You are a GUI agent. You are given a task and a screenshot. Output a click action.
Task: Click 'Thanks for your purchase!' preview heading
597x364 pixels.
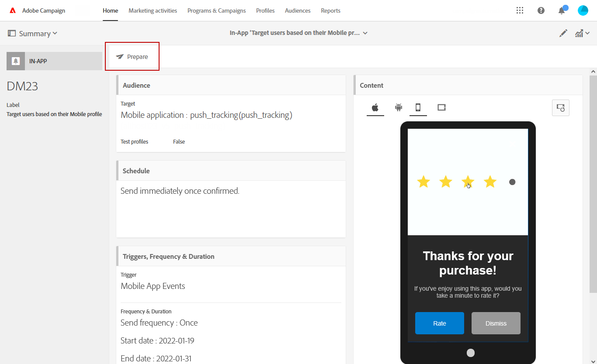pos(468,263)
